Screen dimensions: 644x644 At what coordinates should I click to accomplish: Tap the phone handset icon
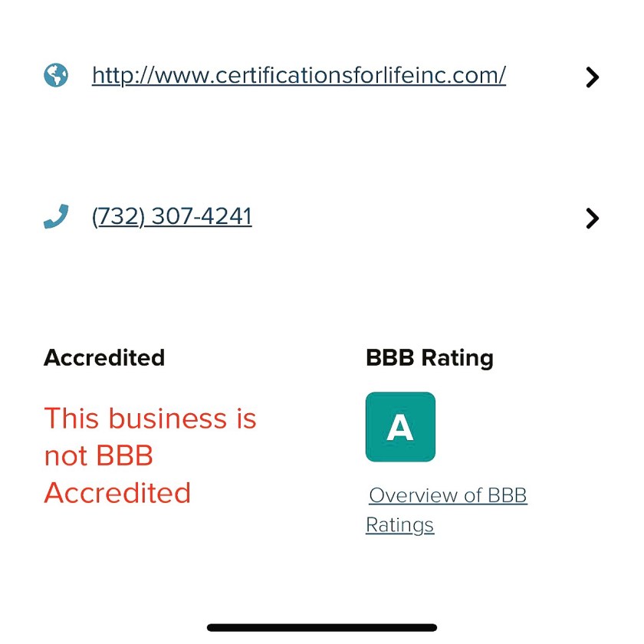pos(56,217)
